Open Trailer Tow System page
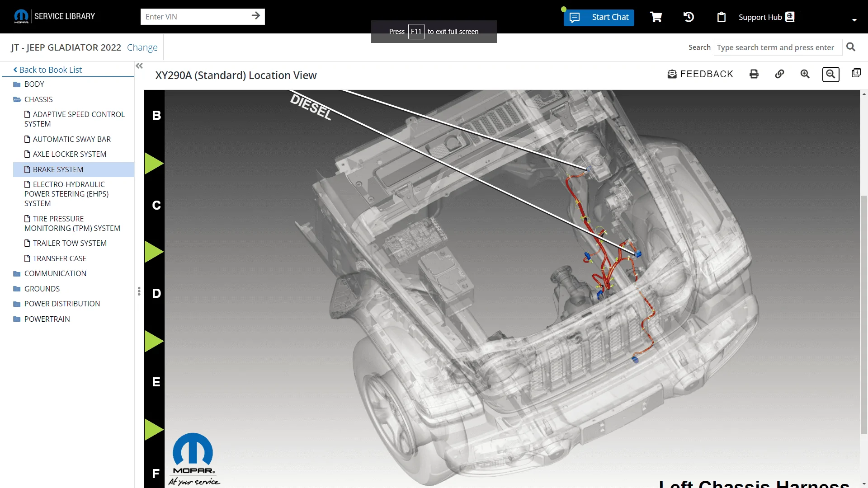The height and width of the screenshot is (488, 868). pos(66,243)
